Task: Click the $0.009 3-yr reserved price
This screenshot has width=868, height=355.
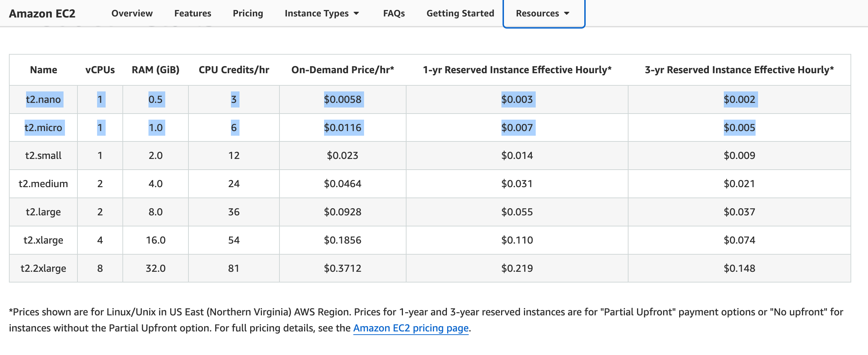Action: 739,155
